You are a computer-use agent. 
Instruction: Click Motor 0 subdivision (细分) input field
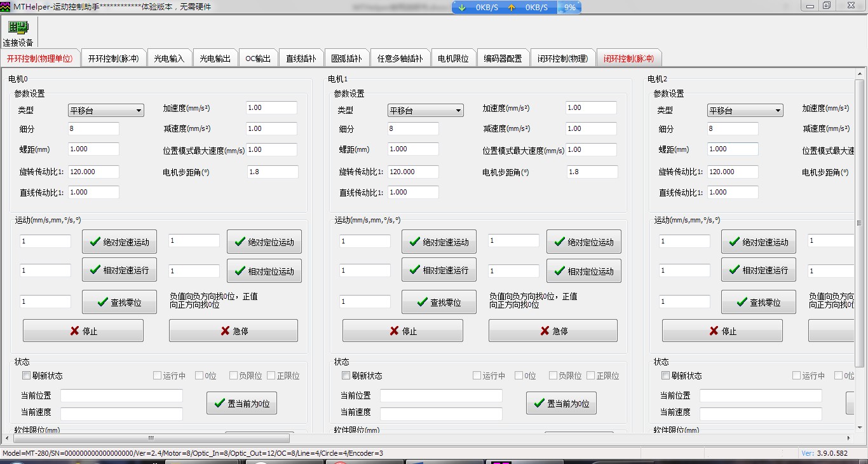pos(93,129)
